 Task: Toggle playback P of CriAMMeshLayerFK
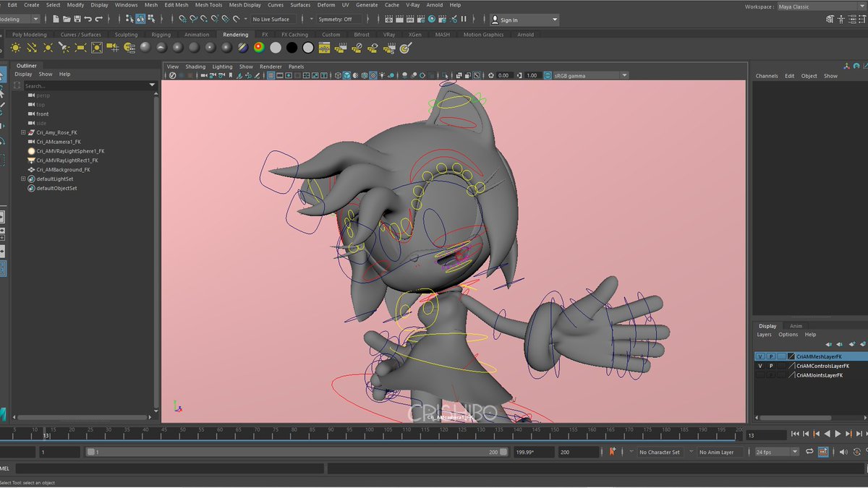(770, 356)
